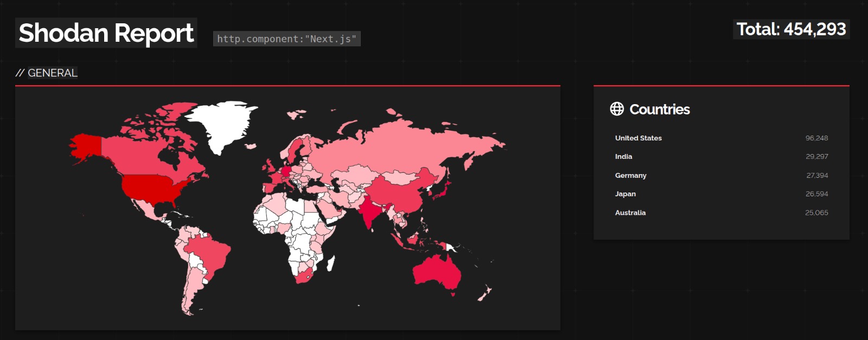Screen dimensions: 868x340
Task: Select Germany in the Countries list
Action: [x=630, y=176]
